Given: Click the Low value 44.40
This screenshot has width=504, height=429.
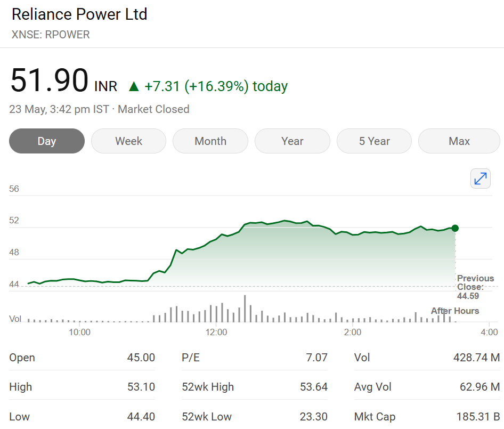Looking at the screenshot, I should click(141, 416).
